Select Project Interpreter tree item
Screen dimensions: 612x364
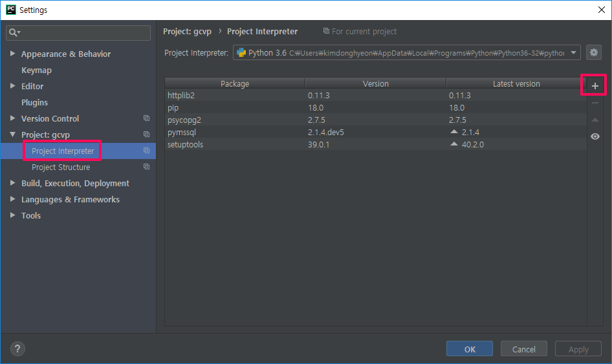pos(63,151)
